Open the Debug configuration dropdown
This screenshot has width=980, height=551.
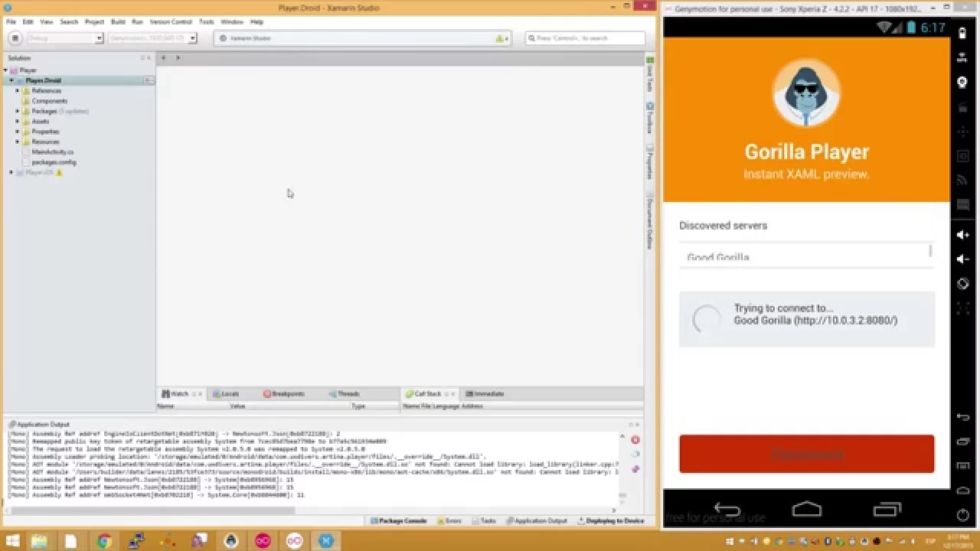[x=64, y=37]
